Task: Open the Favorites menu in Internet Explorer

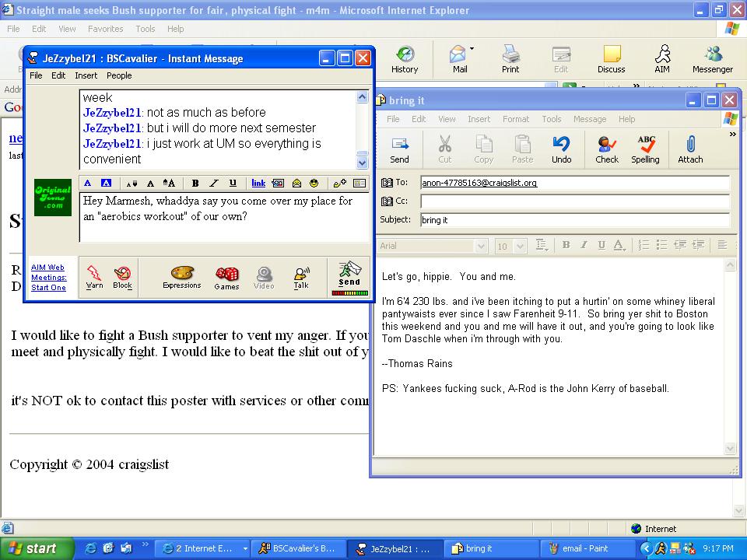Action: [105, 29]
